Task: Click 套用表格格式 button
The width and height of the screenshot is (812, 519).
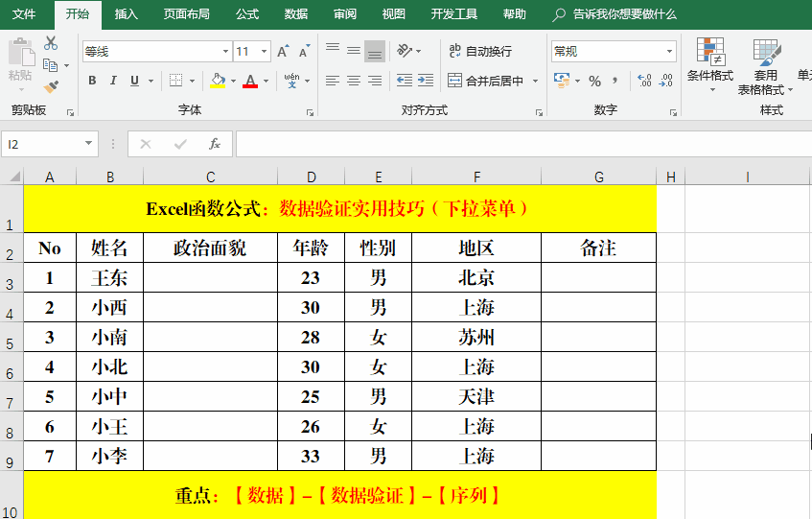Action: pos(765,66)
